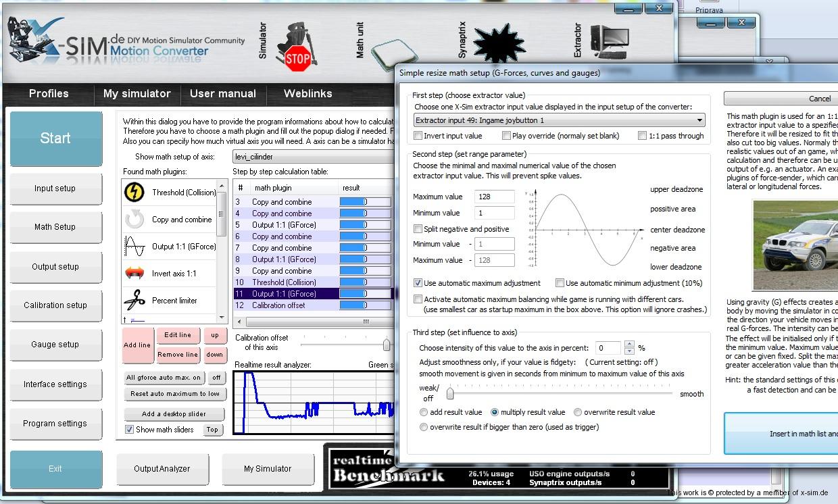Image resolution: width=838 pixels, height=504 pixels.
Task: Select the Percent limiter scissors icon
Action: click(134, 301)
